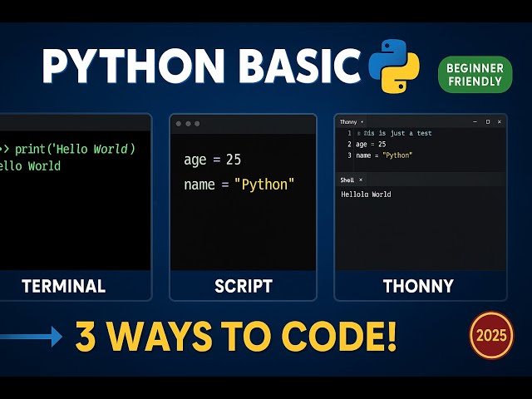Click the 'Hellola World' shell output

[366, 195]
